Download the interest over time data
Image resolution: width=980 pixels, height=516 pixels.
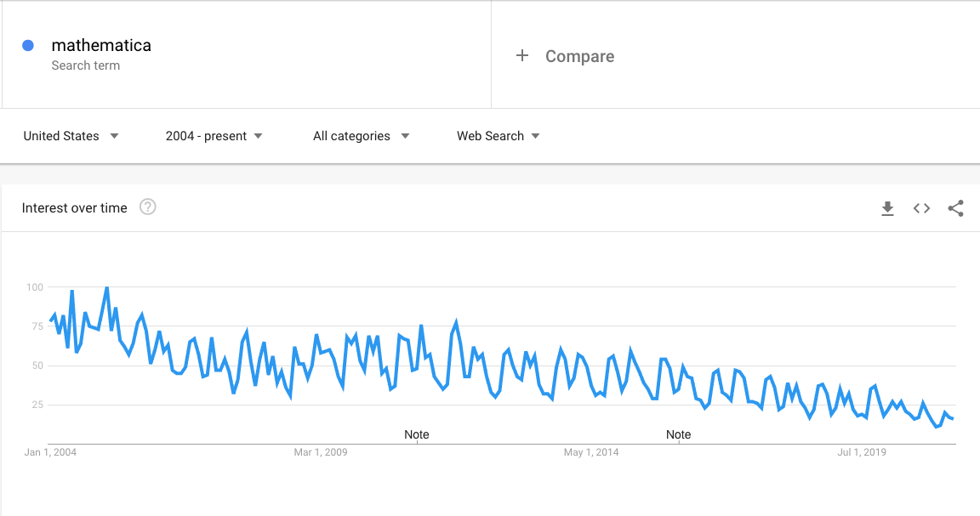[887, 208]
